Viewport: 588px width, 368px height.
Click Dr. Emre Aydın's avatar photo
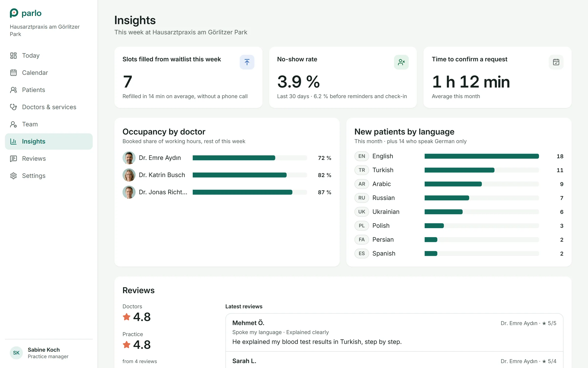(129, 158)
